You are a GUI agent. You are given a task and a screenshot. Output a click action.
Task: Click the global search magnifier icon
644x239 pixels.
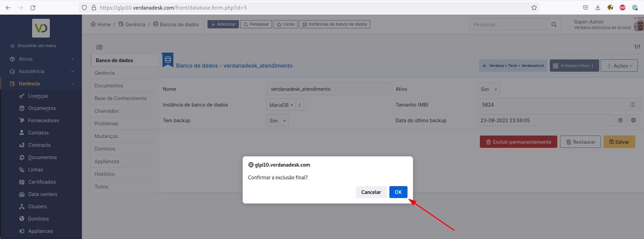click(x=554, y=25)
